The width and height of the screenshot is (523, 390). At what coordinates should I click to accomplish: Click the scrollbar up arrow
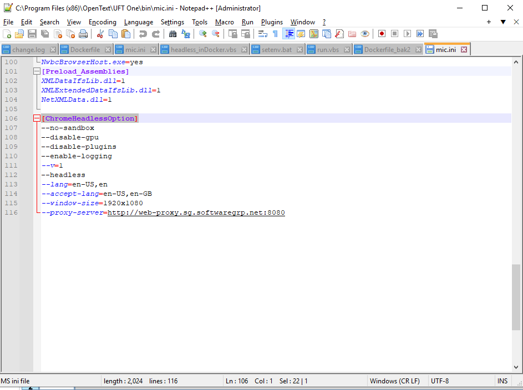pyautogui.click(x=516, y=62)
